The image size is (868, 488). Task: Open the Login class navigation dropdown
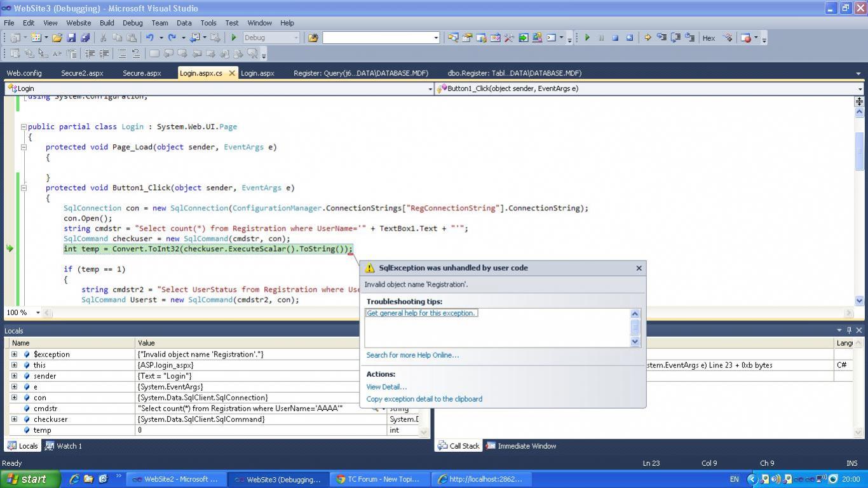pyautogui.click(x=430, y=89)
